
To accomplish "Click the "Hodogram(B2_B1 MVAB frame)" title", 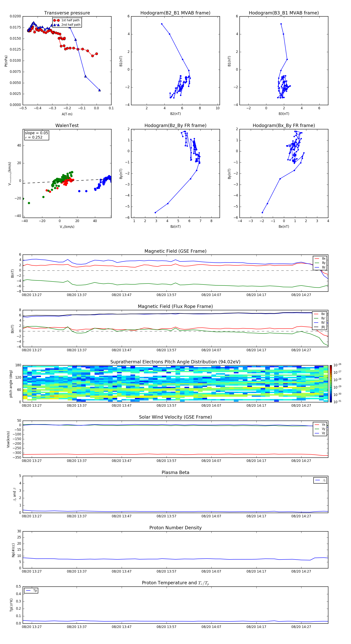I will (175, 13).
